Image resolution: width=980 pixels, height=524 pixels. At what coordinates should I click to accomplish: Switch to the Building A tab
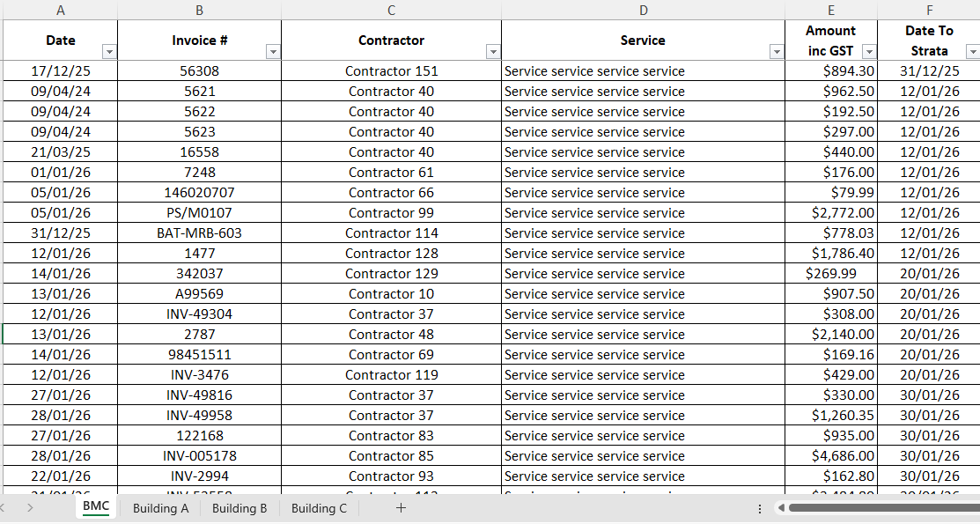point(159,508)
